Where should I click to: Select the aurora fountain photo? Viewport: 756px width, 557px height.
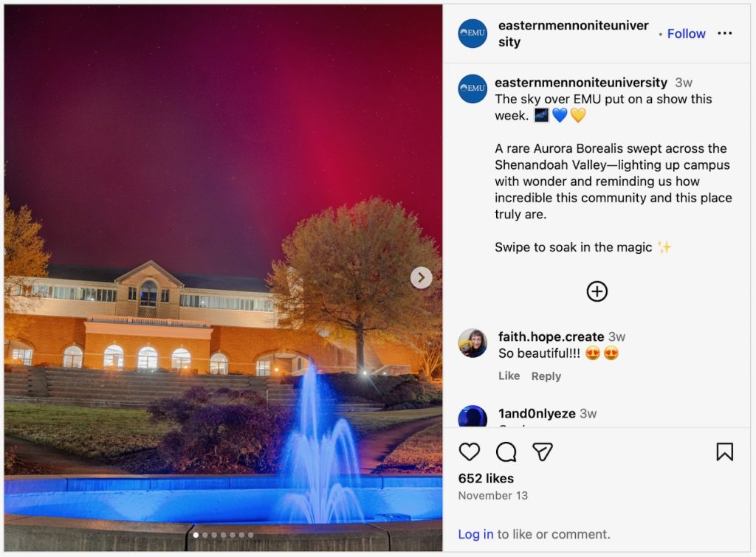[x=223, y=277]
